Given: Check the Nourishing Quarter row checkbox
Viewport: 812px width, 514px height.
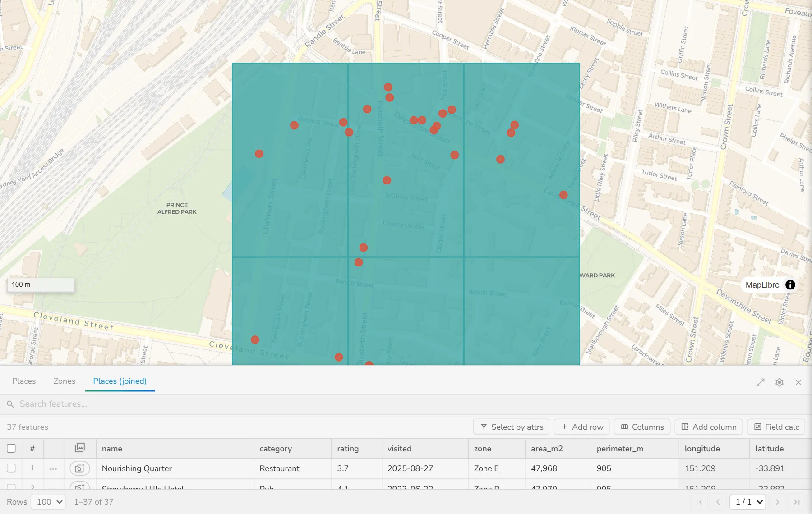Looking at the screenshot, I should click(x=11, y=468).
